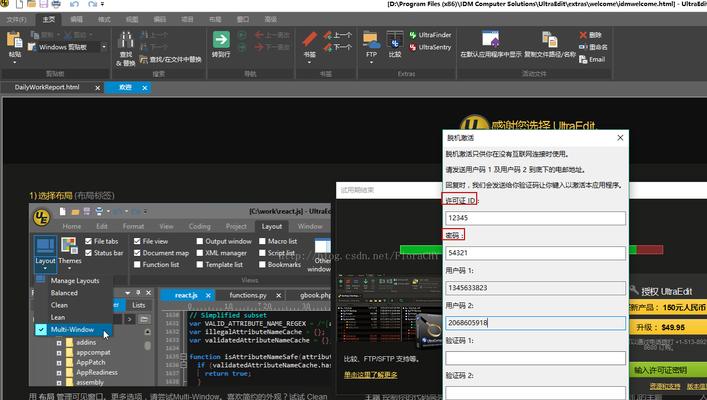Screen dimensions: 707x400
Task: Click the red X Delete (删除) file icon
Action: [583, 35]
